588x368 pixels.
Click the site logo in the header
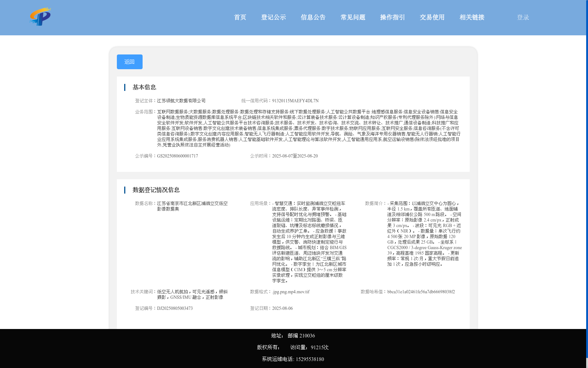[40, 17]
